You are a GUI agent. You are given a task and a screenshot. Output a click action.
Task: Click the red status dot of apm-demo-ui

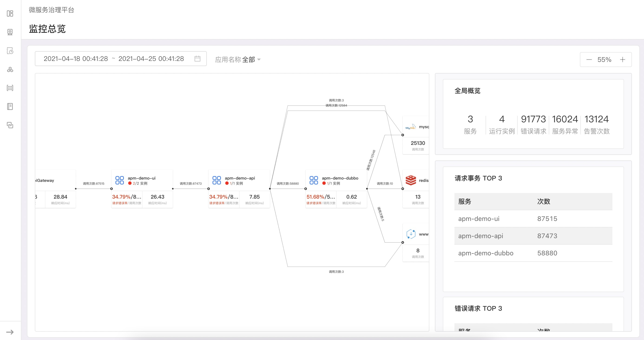pyautogui.click(x=130, y=183)
